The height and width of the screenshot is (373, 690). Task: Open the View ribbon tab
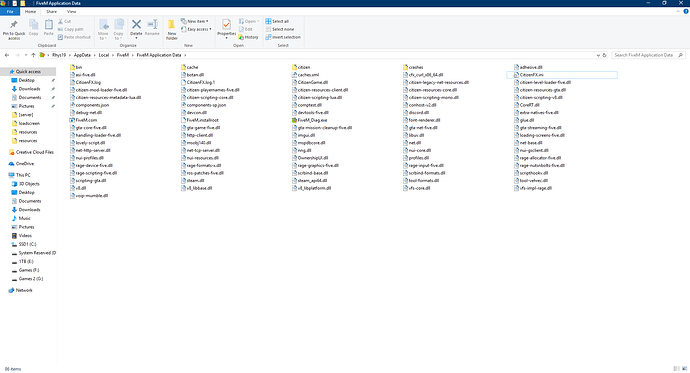click(x=71, y=12)
